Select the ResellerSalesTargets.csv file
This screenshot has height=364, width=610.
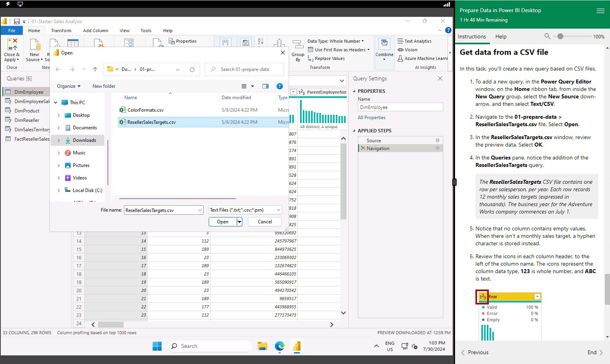coord(203,122)
